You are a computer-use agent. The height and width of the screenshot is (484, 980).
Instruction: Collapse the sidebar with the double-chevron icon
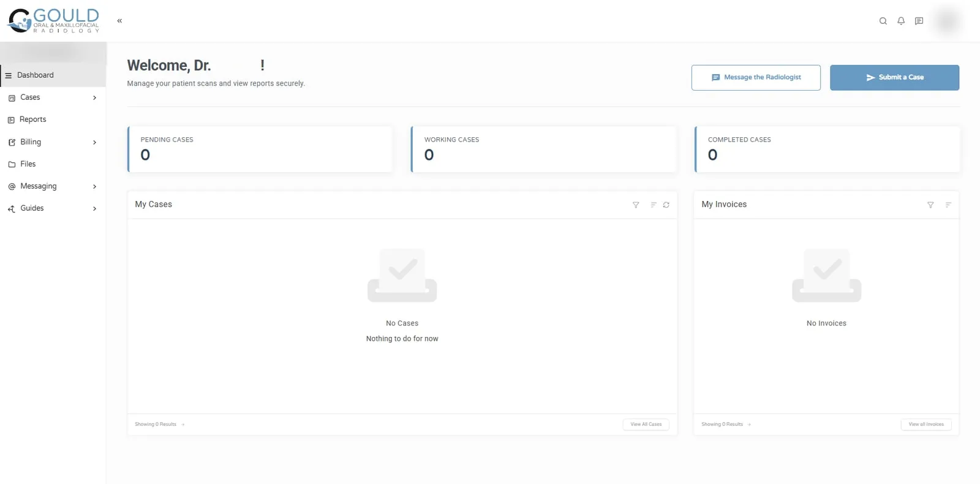coord(119,21)
